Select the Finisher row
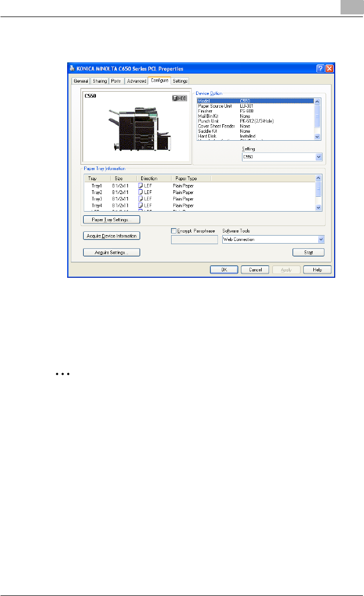364x596 pixels. click(255, 111)
